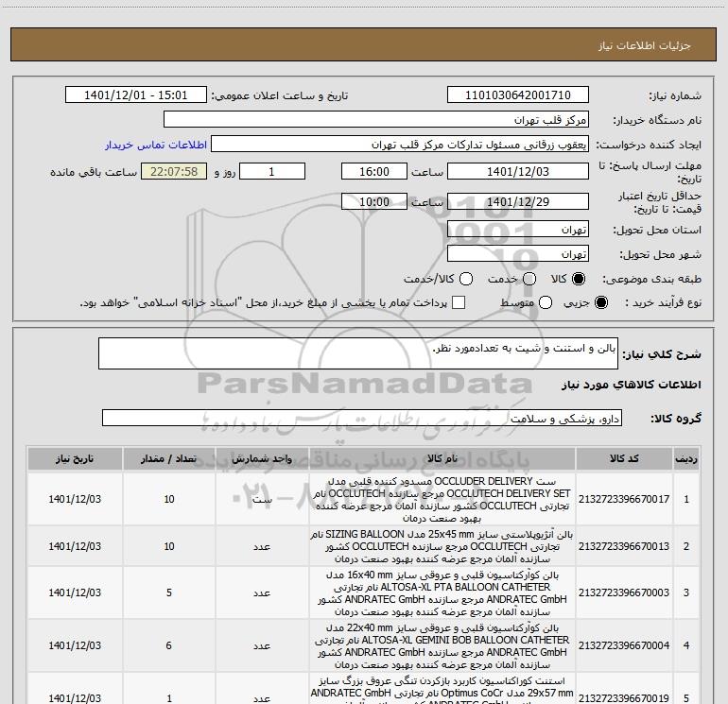Click the GEMINI BOB BALLOON CATHETER 22x40 name
728x704 pixels.
[x=442, y=646]
